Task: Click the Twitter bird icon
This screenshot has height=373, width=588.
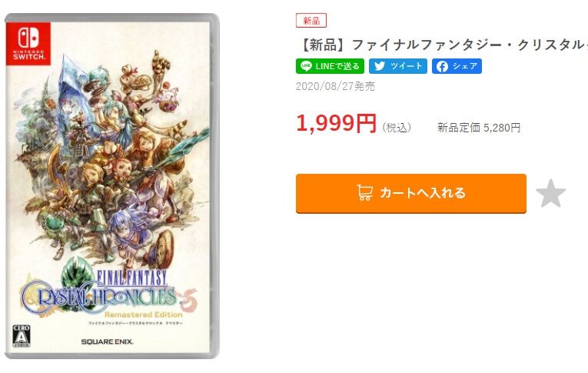Action: (x=380, y=66)
